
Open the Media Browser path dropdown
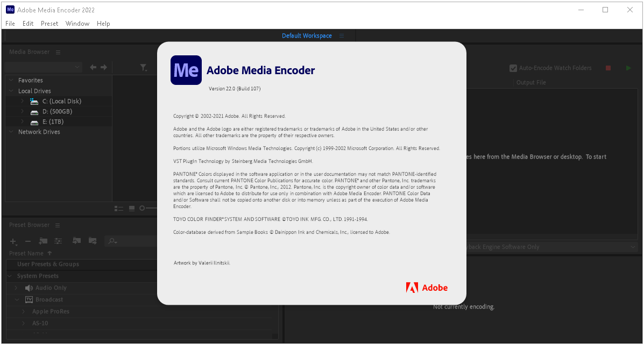tap(43, 67)
